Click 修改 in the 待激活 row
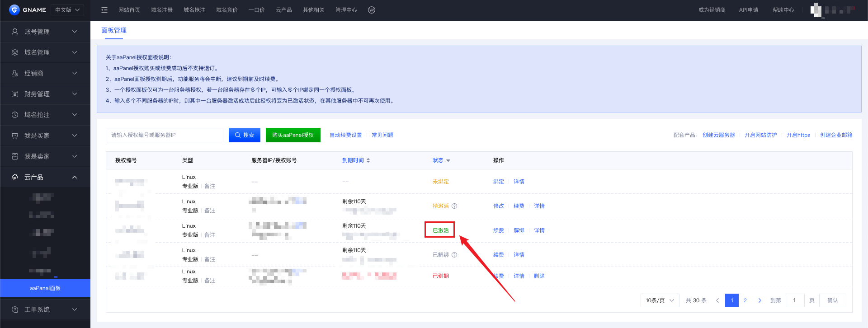This screenshot has height=328, width=868. (499, 206)
